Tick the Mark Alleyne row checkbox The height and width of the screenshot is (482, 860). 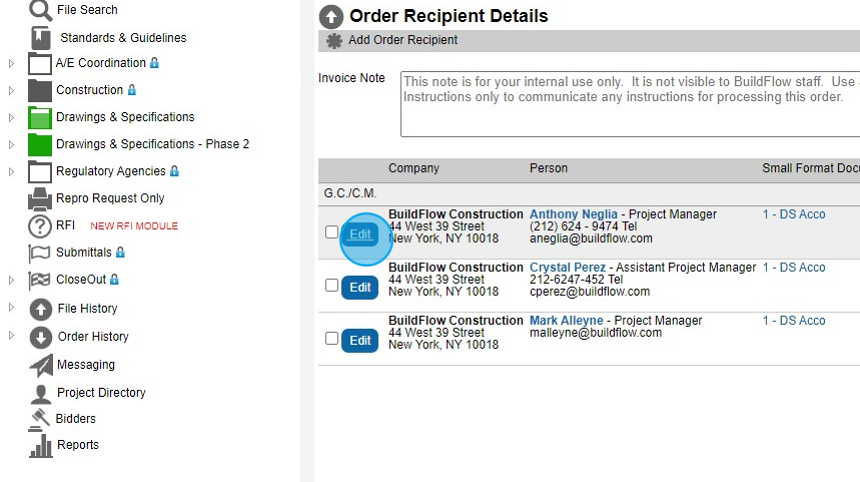pyautogui.click(x=332, y=339)
